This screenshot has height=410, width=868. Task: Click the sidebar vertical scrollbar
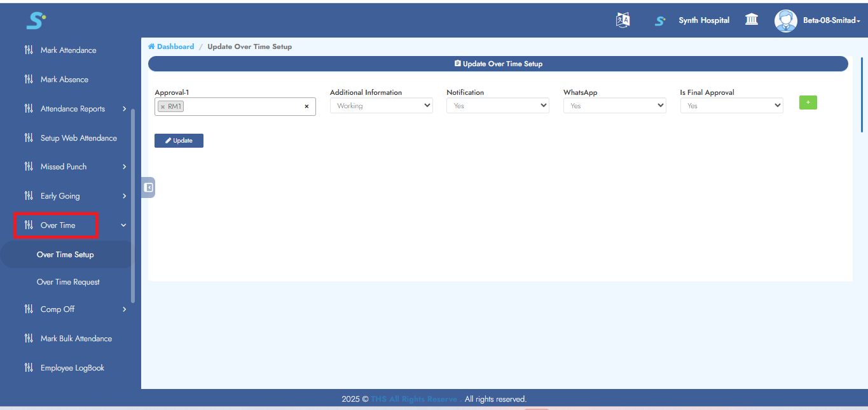coord(133,204)
